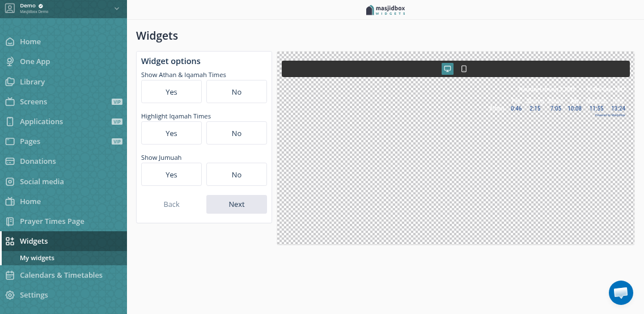Go to the Library menu label
The height and width of the screenshot is (314, 644).
coord(32,82)
